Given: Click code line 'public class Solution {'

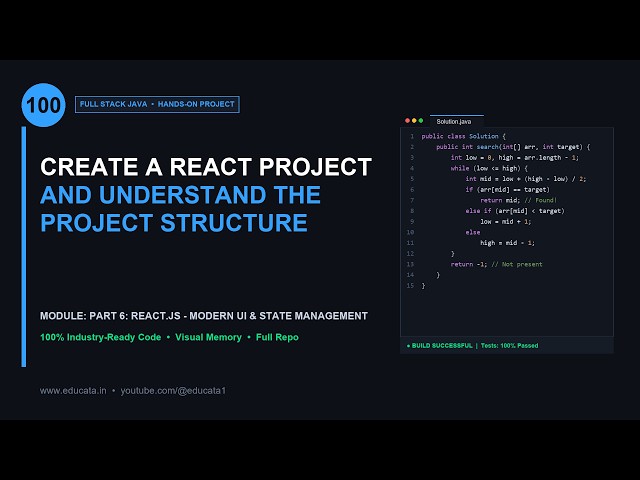Looking at the screenshot, I should point(463,136).
